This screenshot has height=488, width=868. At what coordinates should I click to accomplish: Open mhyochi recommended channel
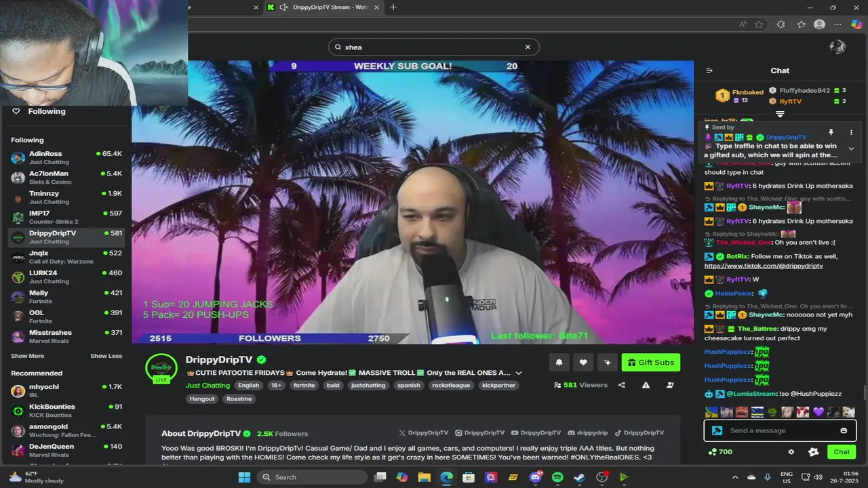coord(66,390)
